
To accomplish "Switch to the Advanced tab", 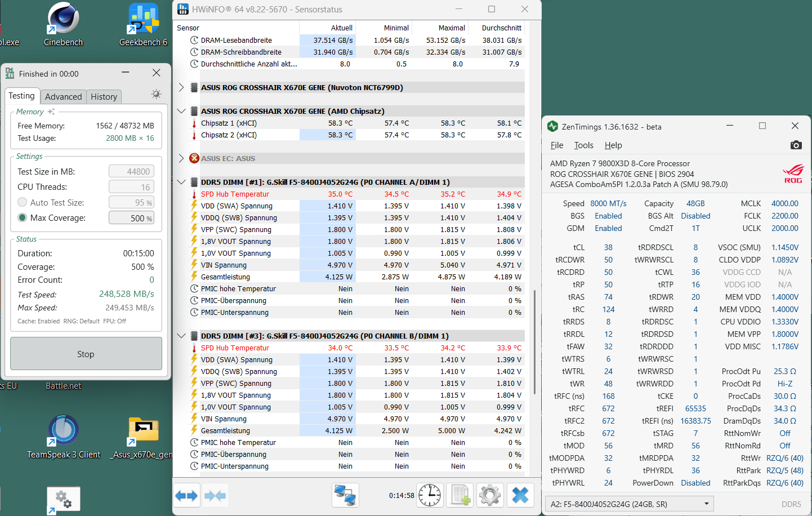I will (64, 97).
